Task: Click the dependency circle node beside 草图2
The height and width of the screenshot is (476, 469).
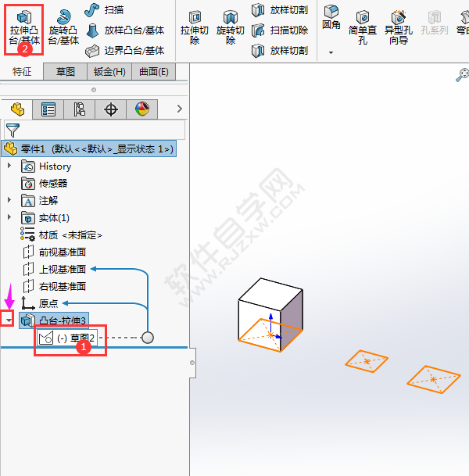Action: point(148,338)
